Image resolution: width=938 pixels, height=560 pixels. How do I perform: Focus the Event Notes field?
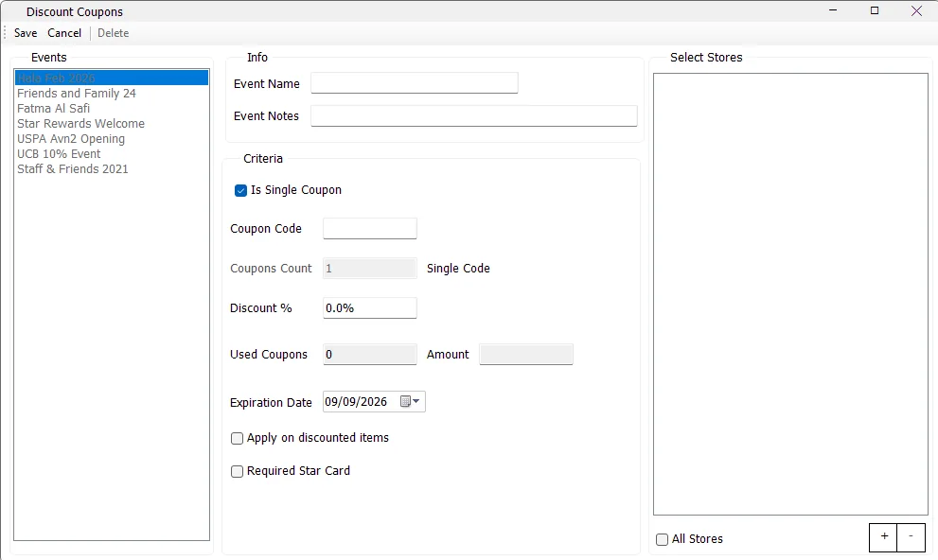pos(474,116)
